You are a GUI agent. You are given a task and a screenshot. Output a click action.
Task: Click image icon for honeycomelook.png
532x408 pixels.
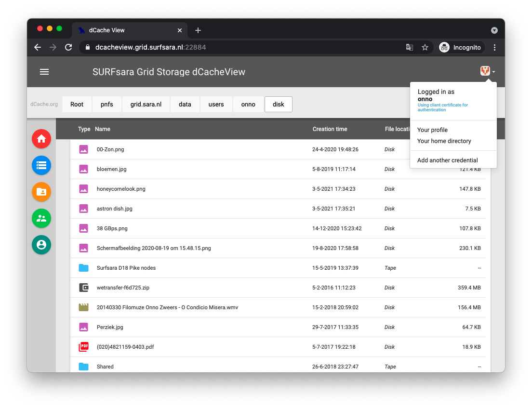(83, 189)
